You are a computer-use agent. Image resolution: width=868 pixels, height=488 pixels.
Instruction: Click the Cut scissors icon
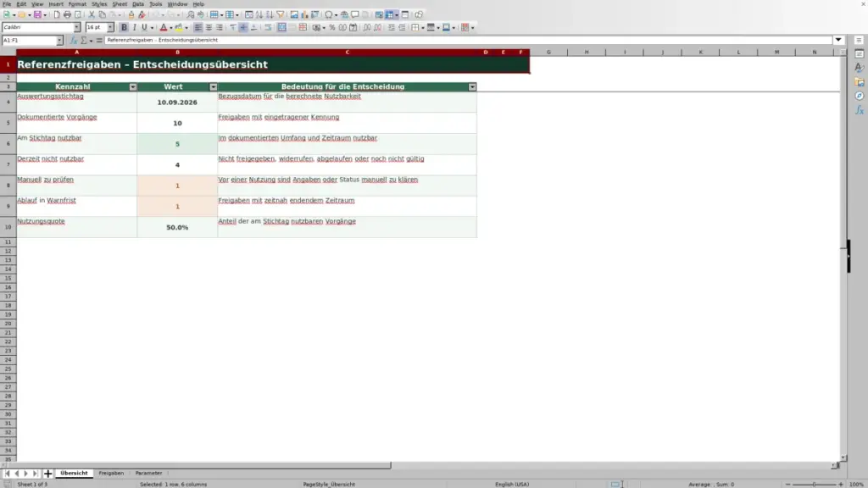click(92, 15)
